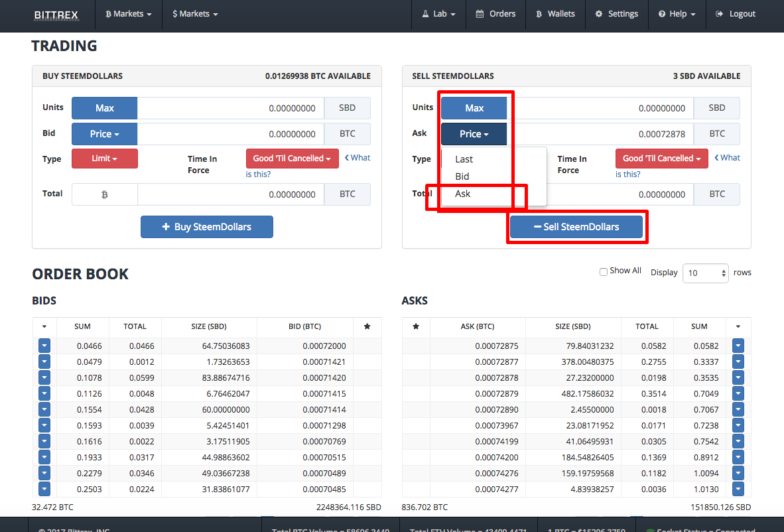Click arrow button for bid 0.00072000
Image resolution: width=784 pixels, height=532 pixels.
[x=44, y=346]
